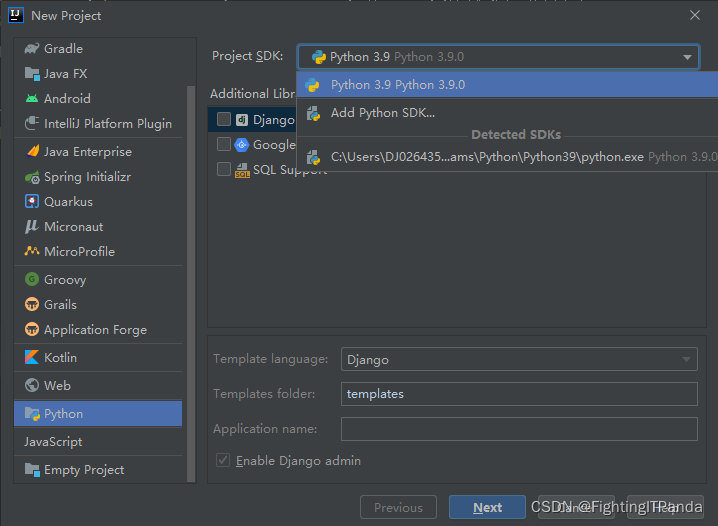Click the Previous button
Screen dimensions: 718x526
pos(398,507)
